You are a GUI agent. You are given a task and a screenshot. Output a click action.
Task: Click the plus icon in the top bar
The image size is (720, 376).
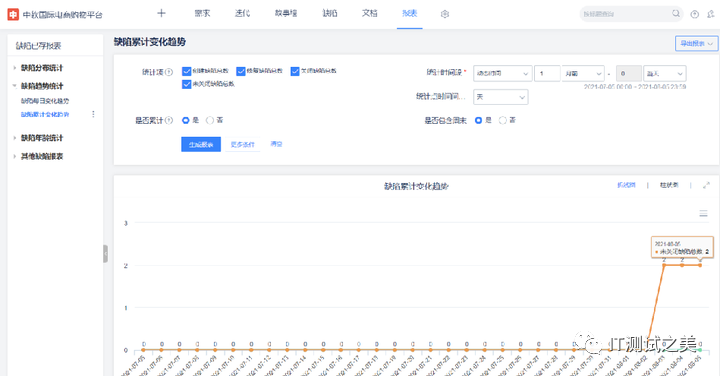tap(161, 13)
